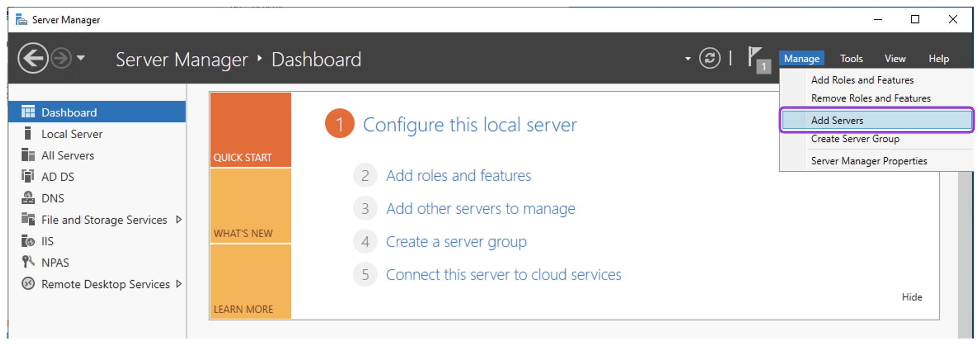This screenshot has height=348, width=980.
Task: Click the All Servers icon
Action: (28, 155)
